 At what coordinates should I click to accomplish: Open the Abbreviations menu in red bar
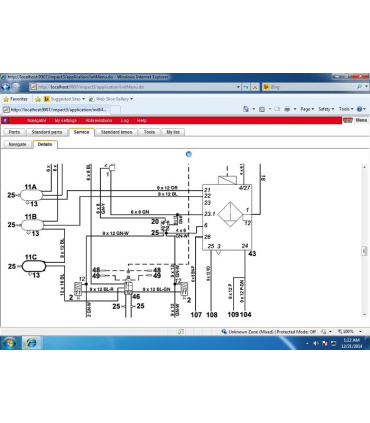coord(99,120)
